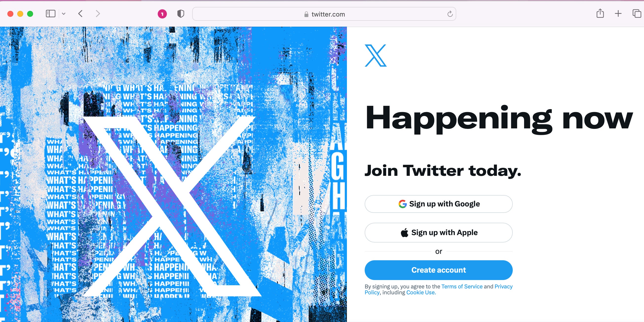Open the Privacy Policy link

503,286
